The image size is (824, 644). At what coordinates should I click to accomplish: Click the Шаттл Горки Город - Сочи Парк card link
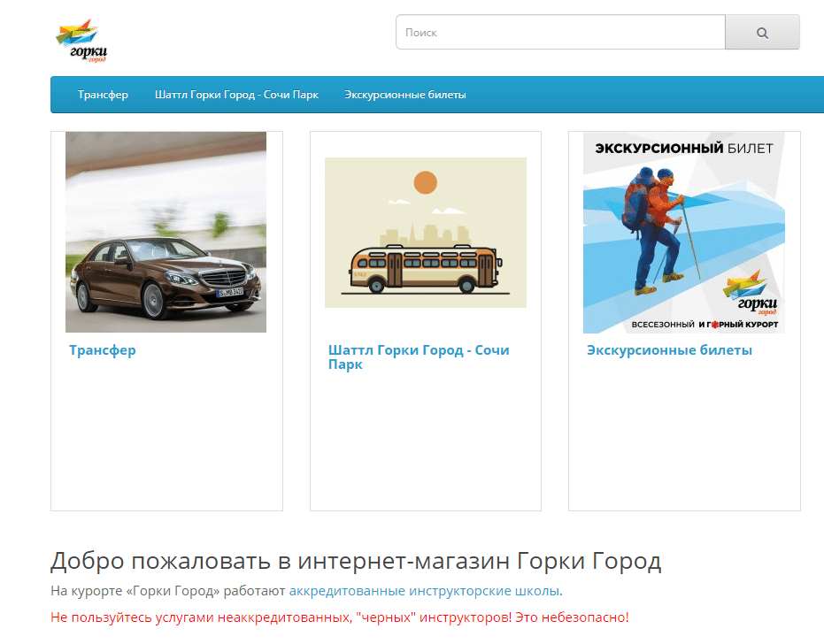[420, 357]
